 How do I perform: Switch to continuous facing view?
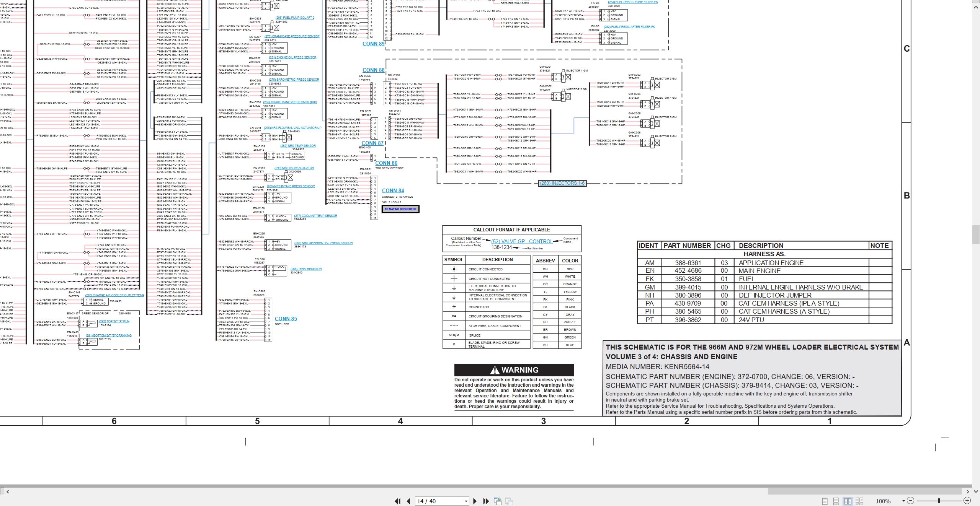point(859,501)
